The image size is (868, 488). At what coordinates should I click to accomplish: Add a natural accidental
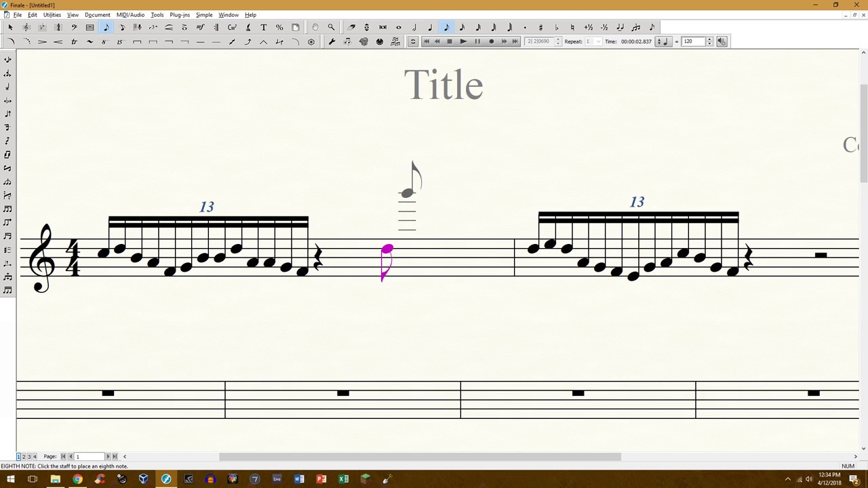[x=572, y=27]
